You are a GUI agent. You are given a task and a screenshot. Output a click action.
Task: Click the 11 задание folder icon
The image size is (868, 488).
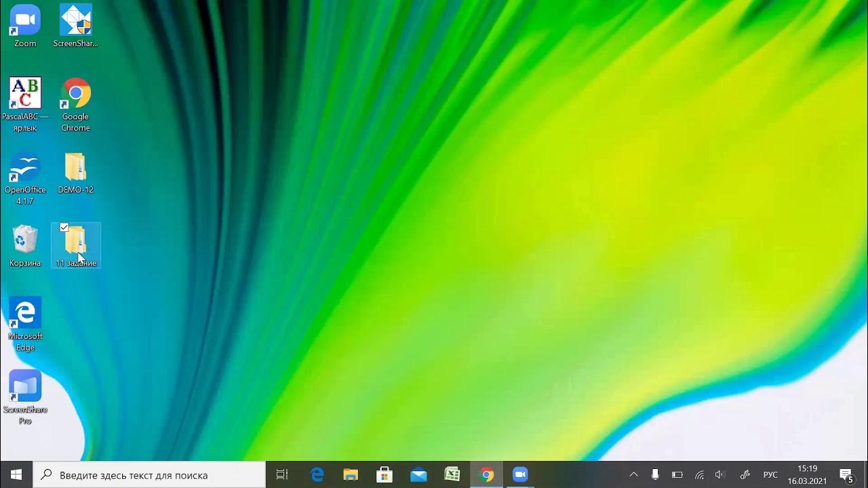pyautogui.click(x=75, y=245)
